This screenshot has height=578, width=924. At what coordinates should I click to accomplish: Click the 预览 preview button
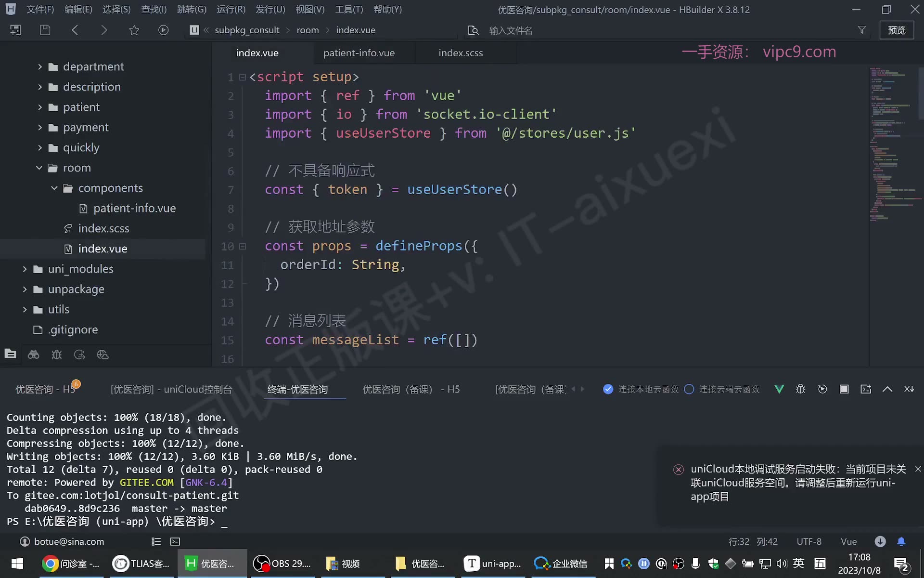pyautogui.click(x=897, y=30)
